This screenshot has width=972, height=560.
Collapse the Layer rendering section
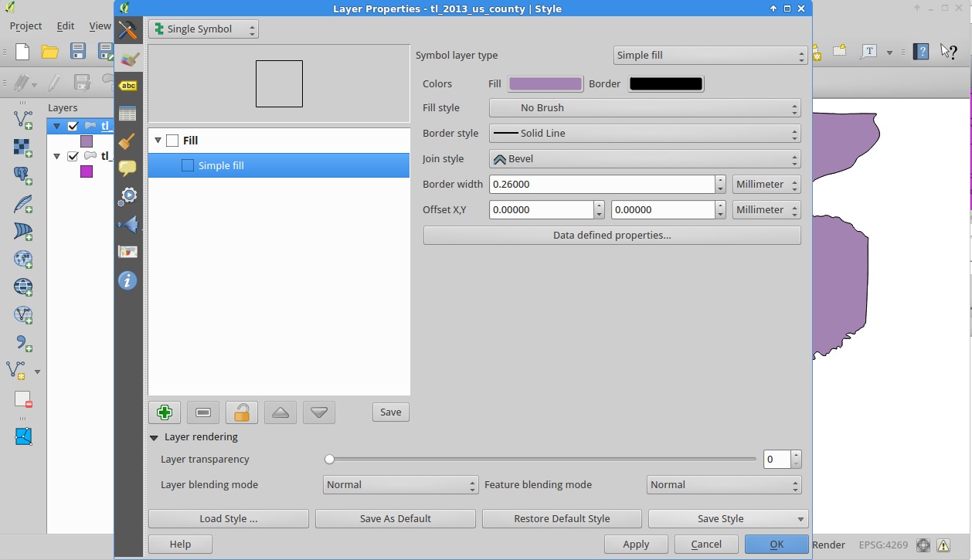coord(155,437)
